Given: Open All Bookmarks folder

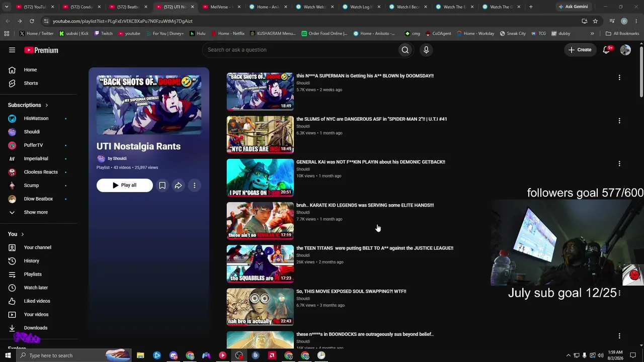Looking at the screenshot, I should 622,34.
